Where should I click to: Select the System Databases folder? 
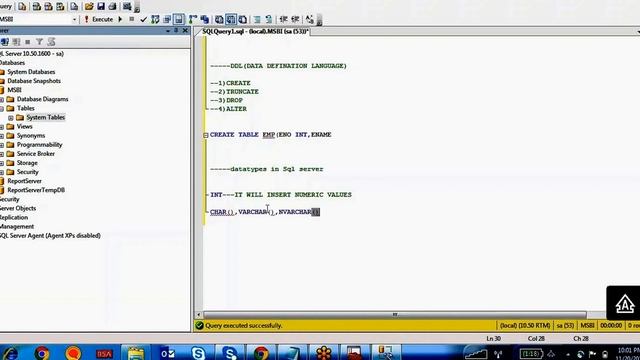coord(31,72)
